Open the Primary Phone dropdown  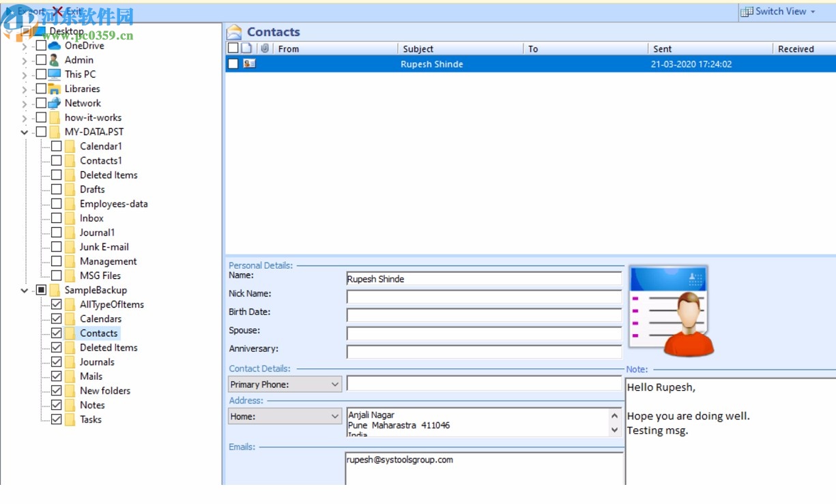click(335, 384)
